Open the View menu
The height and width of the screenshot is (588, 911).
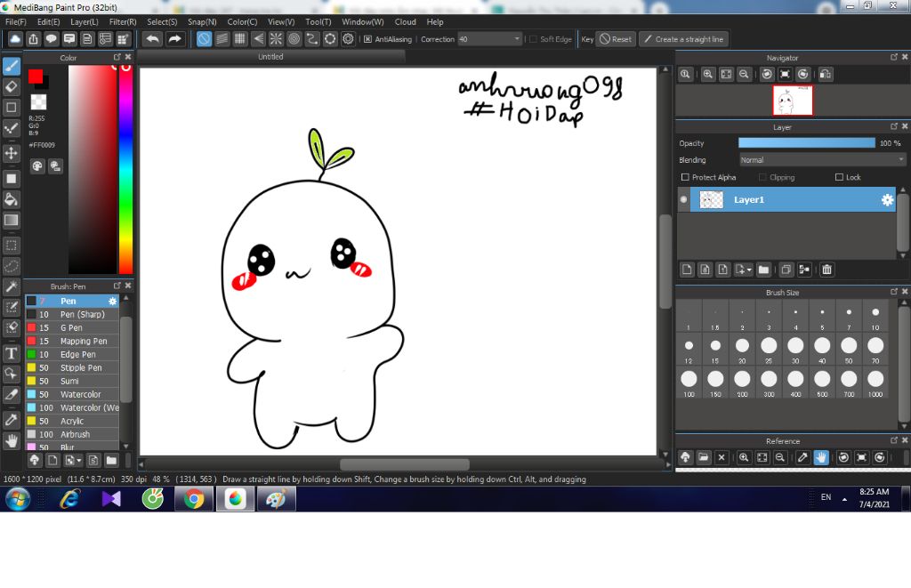281,21
